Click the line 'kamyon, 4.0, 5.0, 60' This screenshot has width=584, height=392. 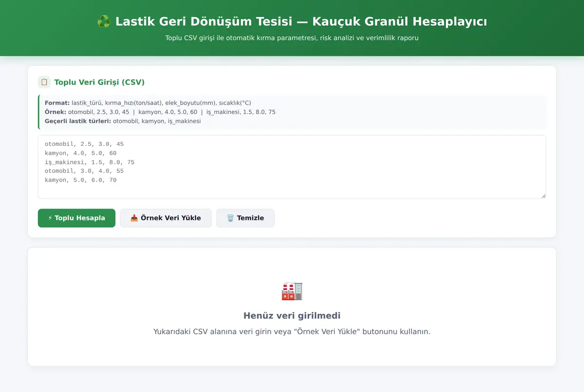81,153
